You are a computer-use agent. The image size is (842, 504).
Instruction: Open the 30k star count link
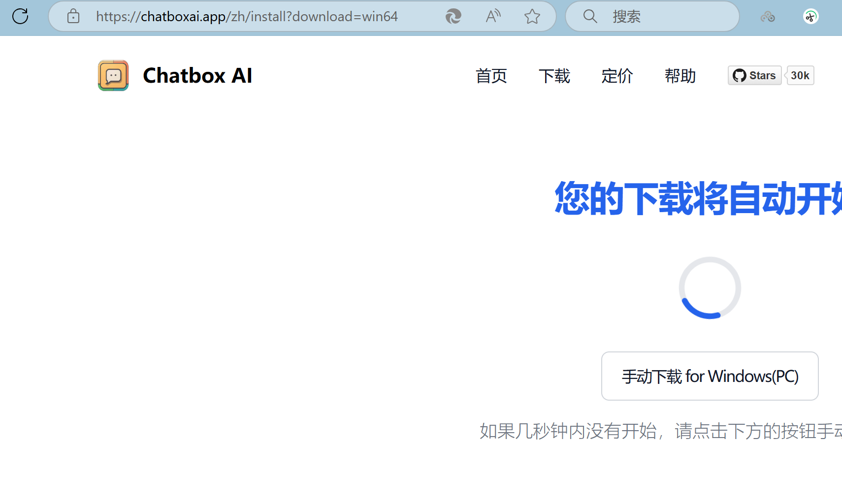click(x=800, y=75)
